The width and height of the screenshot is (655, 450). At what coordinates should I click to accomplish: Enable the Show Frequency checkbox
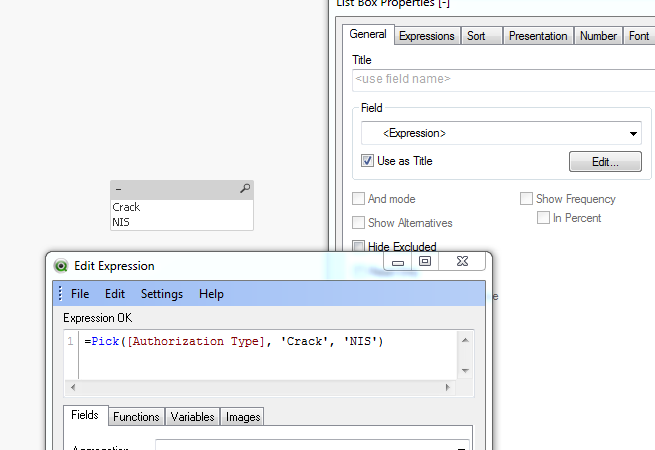point(526,198)
